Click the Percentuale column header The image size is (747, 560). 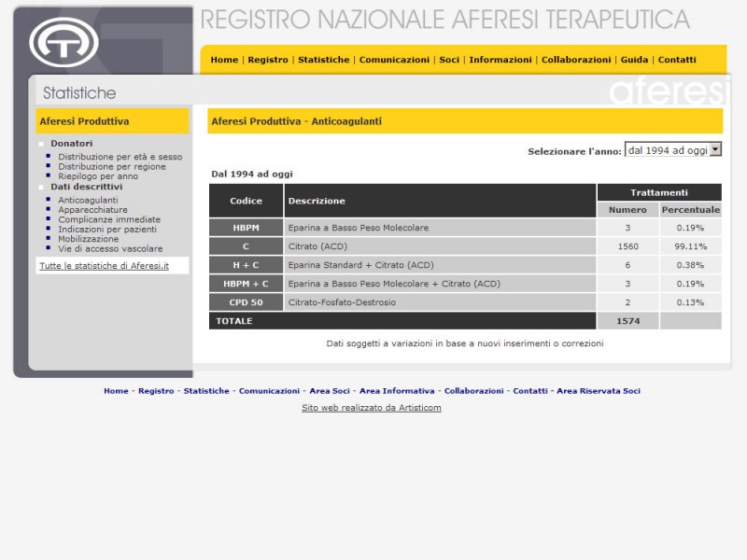point(690,210)
